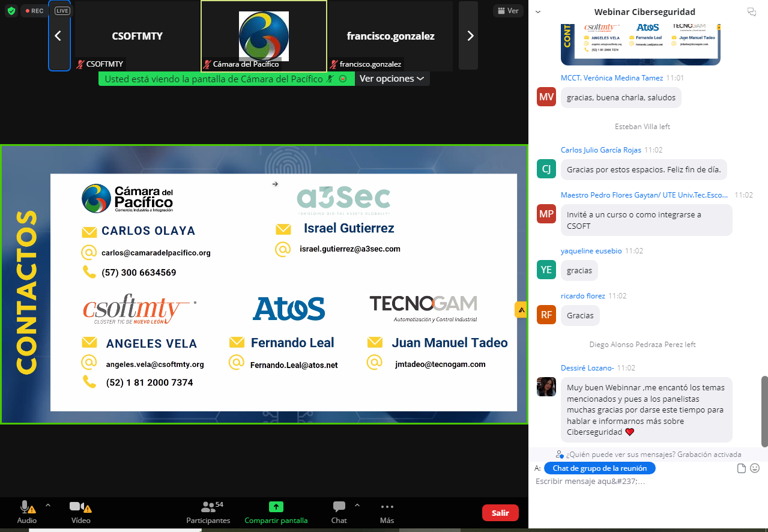768x532 pixels.
Task: Click the red Salir button
Action: pyautogui.click(x=500, y=513)
